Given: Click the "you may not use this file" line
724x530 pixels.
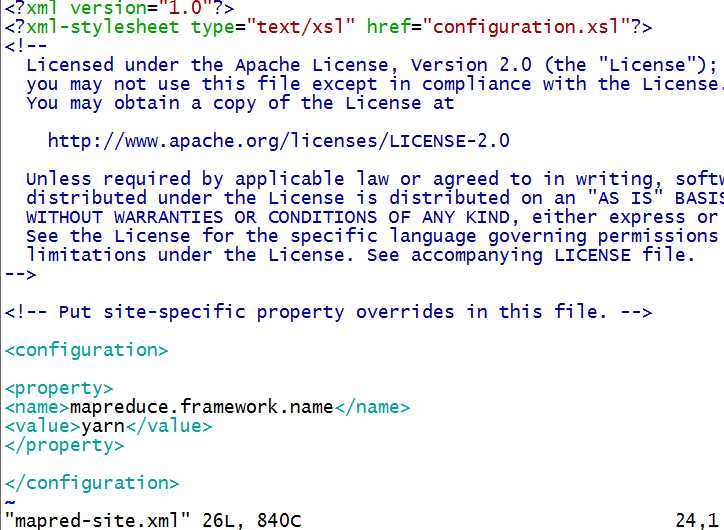Looking at the screenshot, I should [374, 84].
